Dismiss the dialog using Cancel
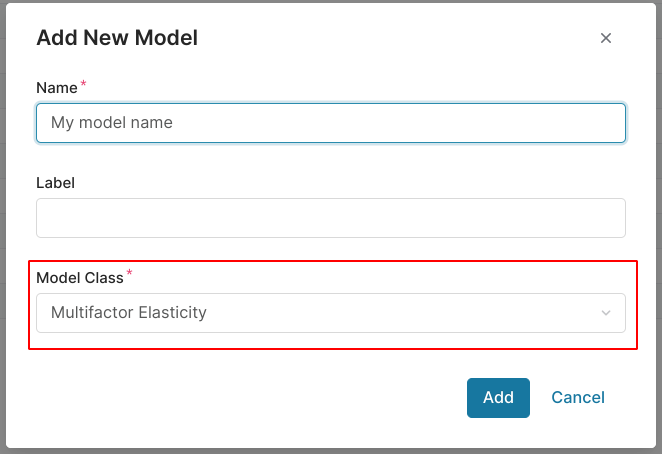The image size is (662, 454). click(x=578, y=397)
